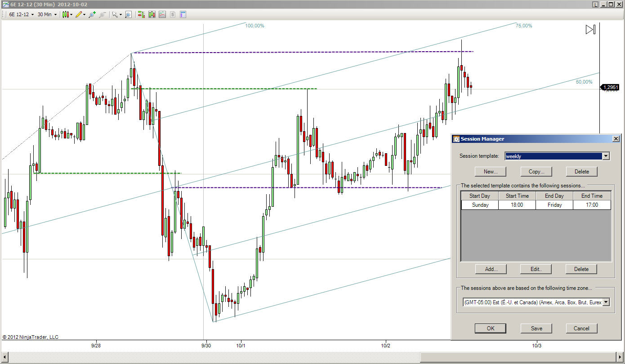Screen dimensions: 625x364
Task: Click the Save button in Session Manager
Action: (536, 328)
